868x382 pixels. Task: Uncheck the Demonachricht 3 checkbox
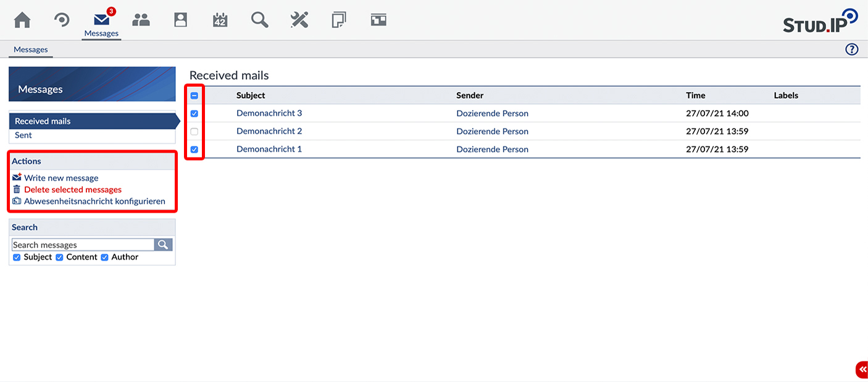194,114
